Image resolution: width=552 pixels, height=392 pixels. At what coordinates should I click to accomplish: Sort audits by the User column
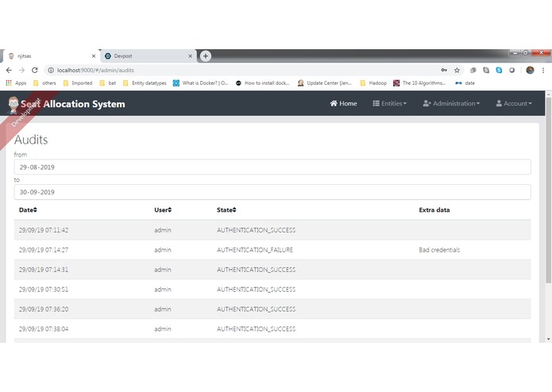(x=163, y=210)
